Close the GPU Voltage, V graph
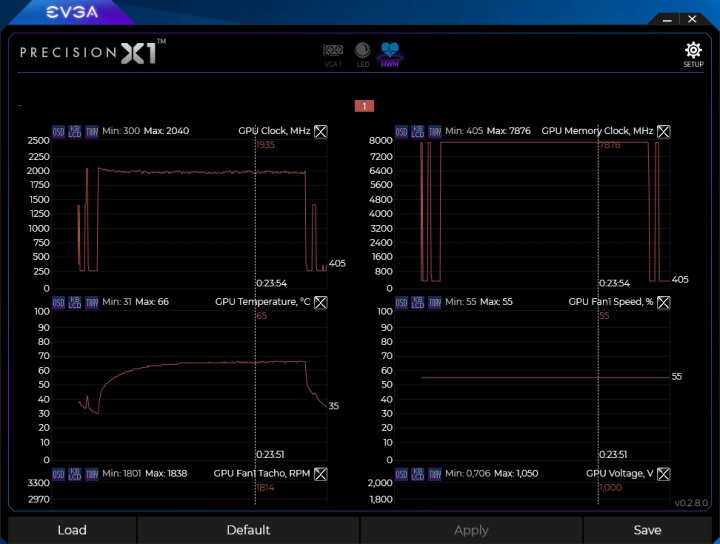Screen dimensions: 720x544 pos(664,474)
